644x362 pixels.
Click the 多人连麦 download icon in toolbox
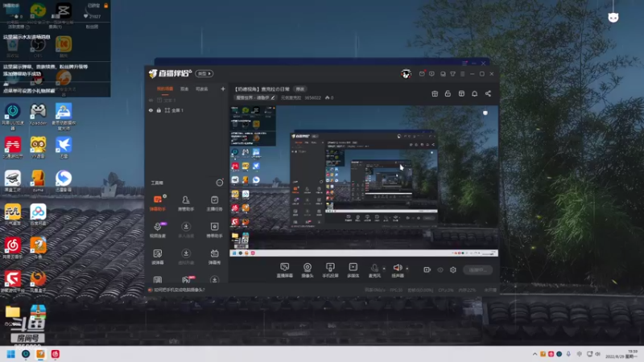(186, 227)
